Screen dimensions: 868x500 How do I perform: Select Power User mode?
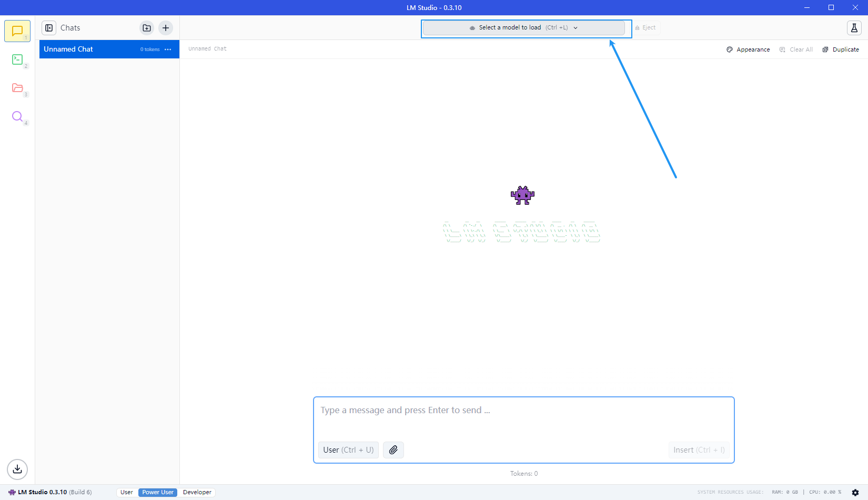tap(158, 493)
